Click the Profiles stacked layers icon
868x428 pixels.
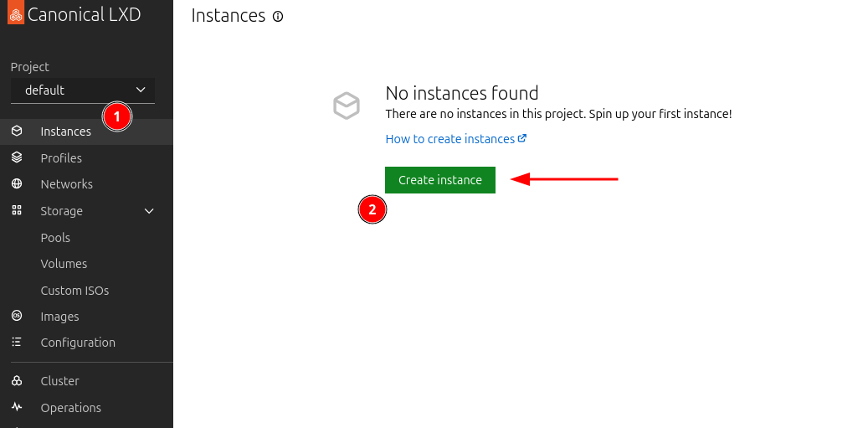(17, 157)
